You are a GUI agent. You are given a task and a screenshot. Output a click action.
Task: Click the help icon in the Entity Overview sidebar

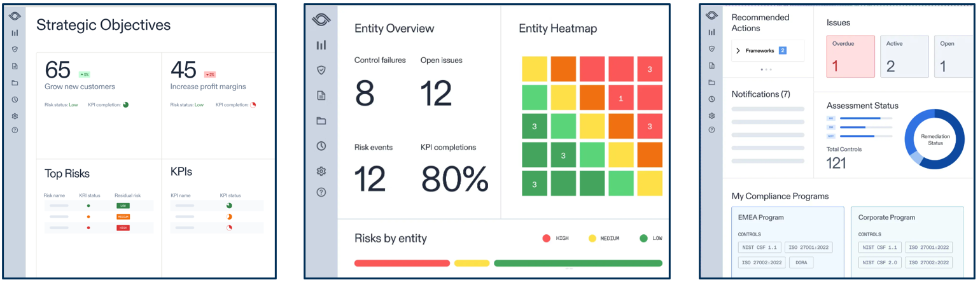(x=321, y=192)
